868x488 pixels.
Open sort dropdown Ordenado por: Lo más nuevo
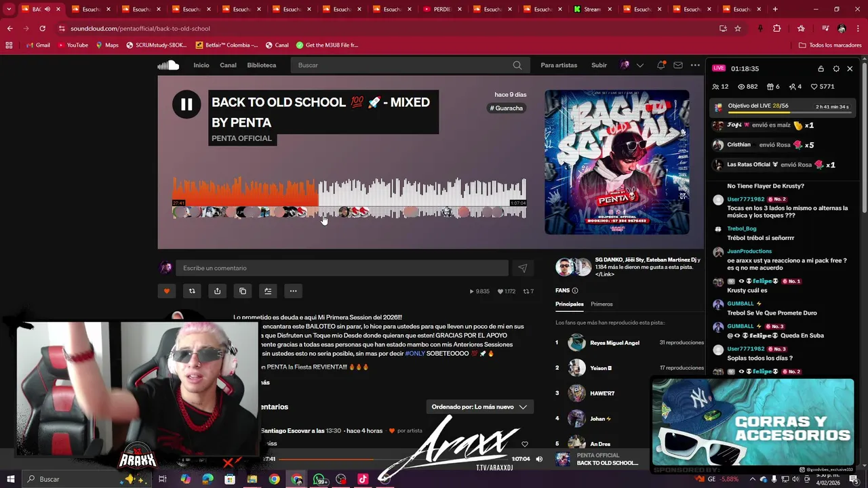tap(479, 407)
